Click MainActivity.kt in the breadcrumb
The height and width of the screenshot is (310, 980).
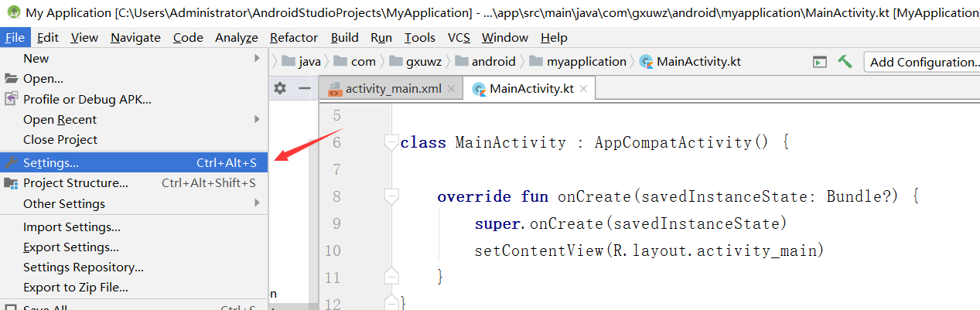click(x=690, y=61)
